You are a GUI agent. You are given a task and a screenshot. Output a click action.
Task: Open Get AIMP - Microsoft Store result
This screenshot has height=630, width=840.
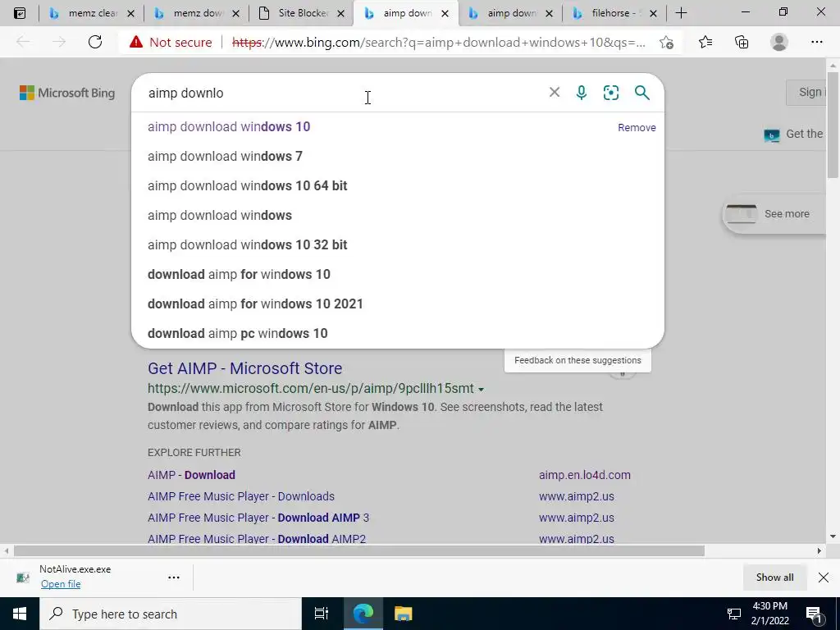pos(244,368)
